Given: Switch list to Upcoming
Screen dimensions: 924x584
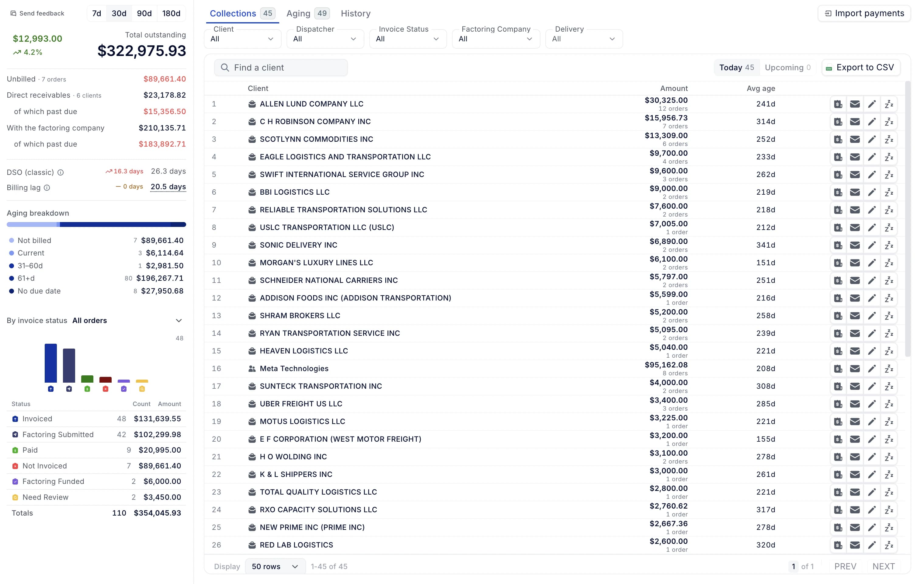Looking at the screenshot, I should pyautogui.click(x=787, y=68).
